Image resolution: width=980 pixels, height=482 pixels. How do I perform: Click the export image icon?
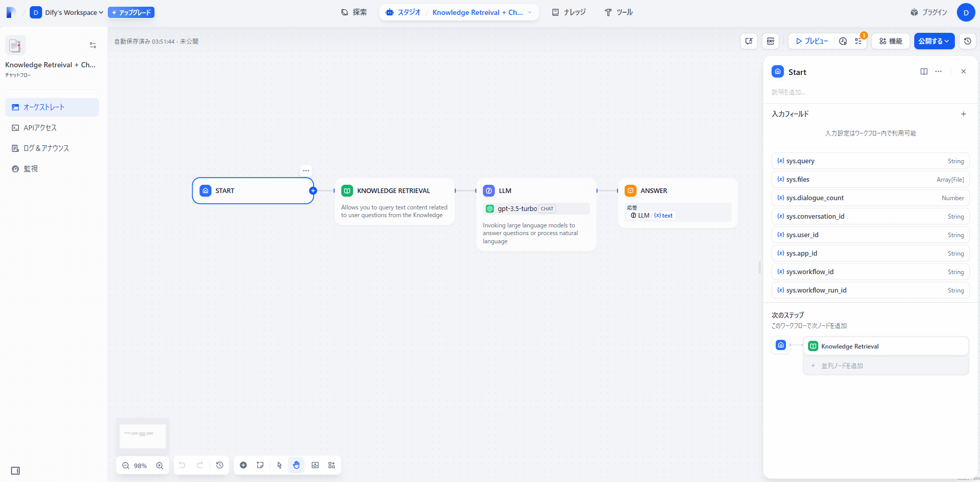tap(315, 465)
